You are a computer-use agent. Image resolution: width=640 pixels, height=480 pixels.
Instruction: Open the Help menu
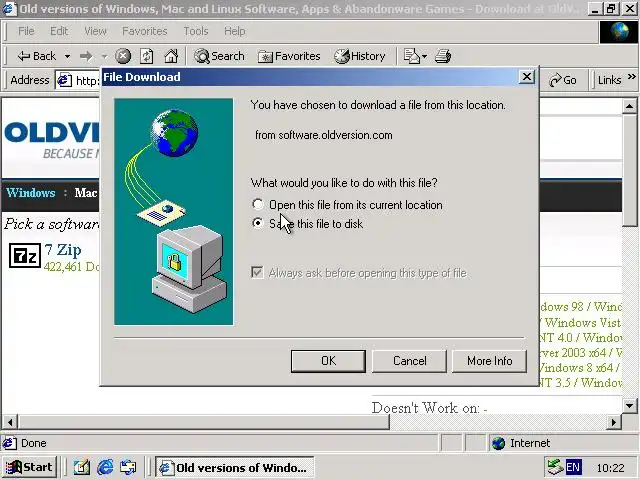[x=235, y=31]
